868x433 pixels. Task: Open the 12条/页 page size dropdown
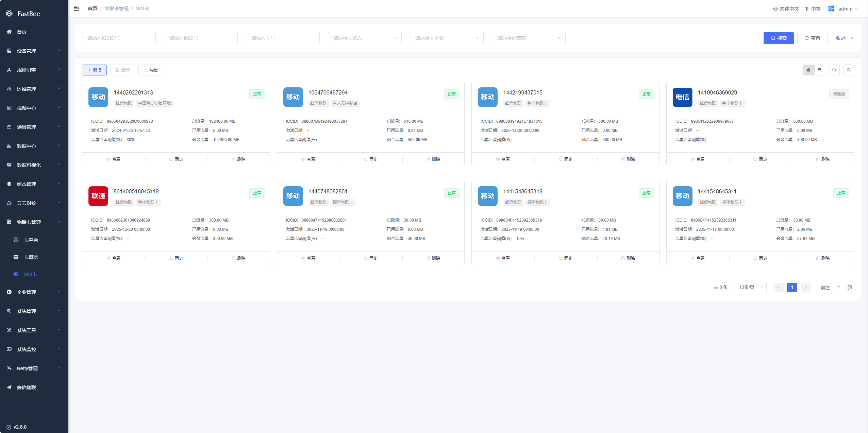coord(749,288)
